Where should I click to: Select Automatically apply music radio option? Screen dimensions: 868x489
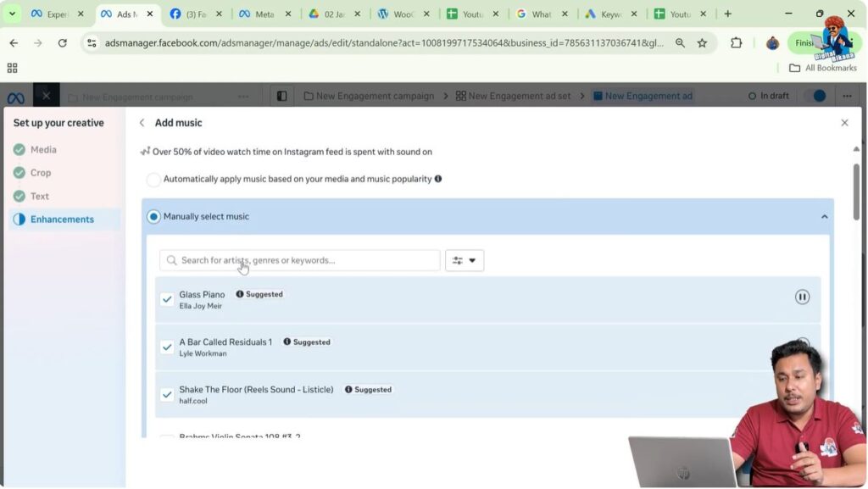tap(153, 179)
